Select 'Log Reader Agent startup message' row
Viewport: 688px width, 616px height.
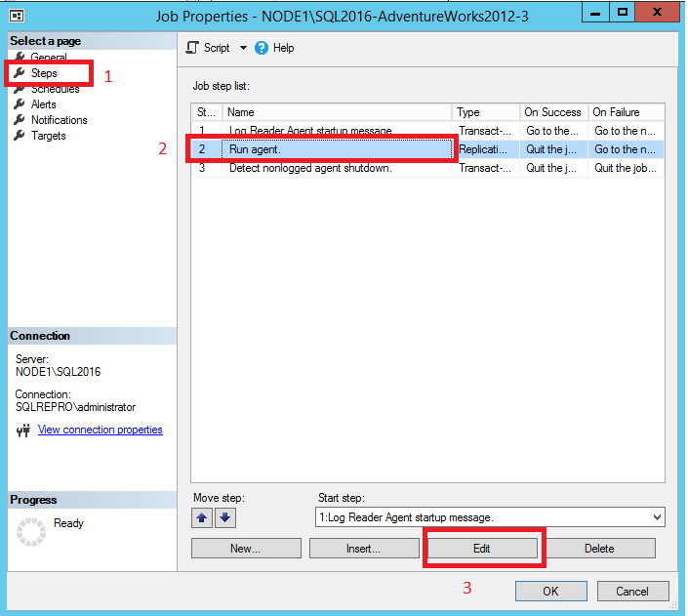427,131
